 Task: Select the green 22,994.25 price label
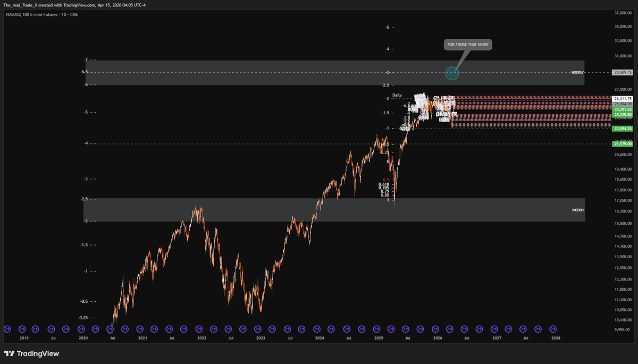click(x=622, y=128)
